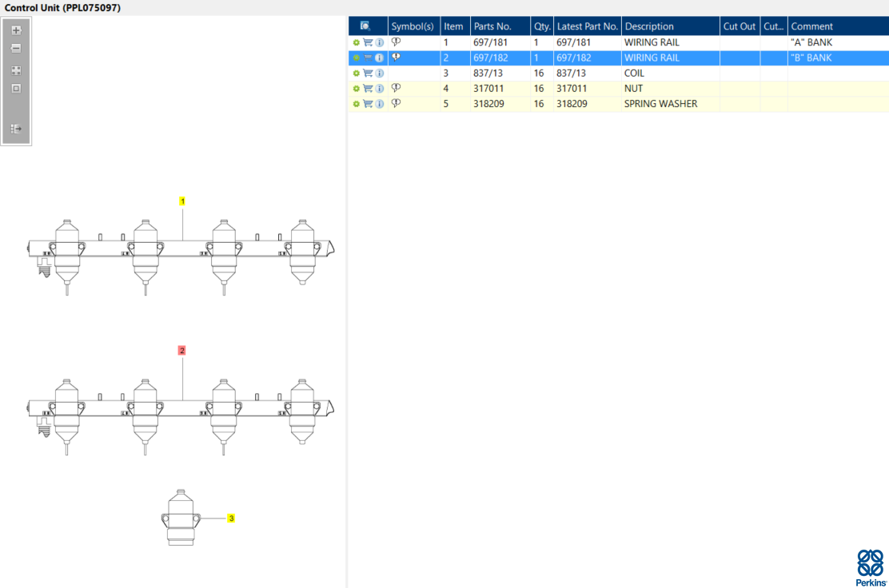Click the search icon in table header

365,26
